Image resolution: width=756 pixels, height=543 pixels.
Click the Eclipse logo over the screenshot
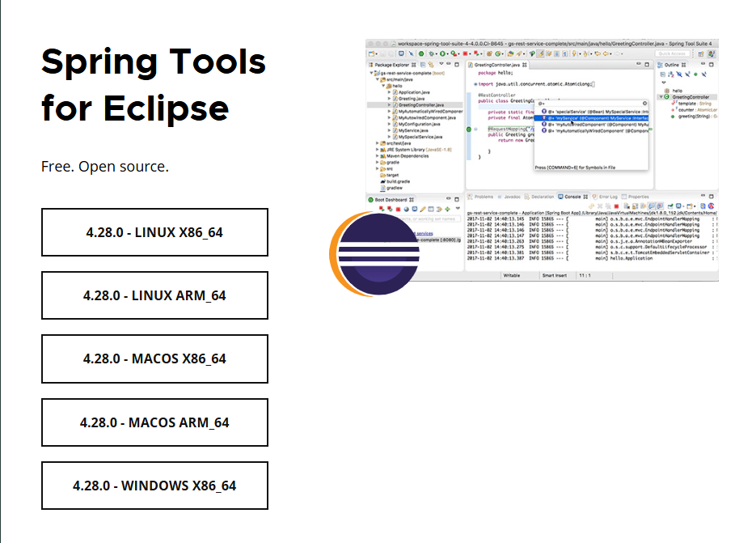(374, 254)
